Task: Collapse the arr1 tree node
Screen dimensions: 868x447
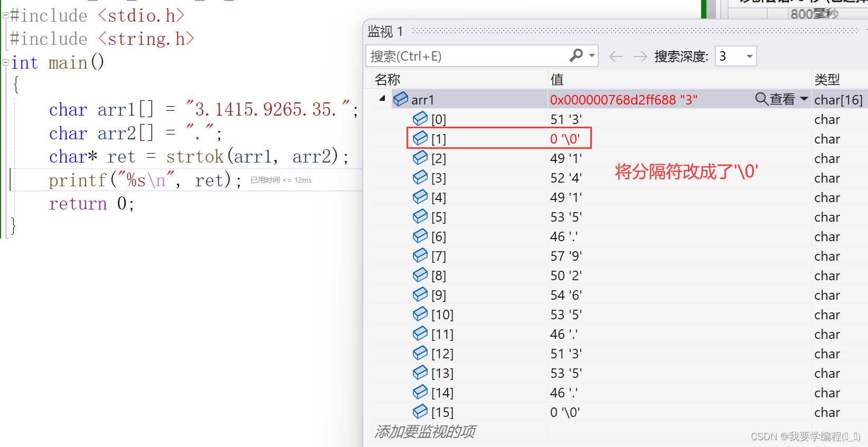Action: (x=382, y=99)
